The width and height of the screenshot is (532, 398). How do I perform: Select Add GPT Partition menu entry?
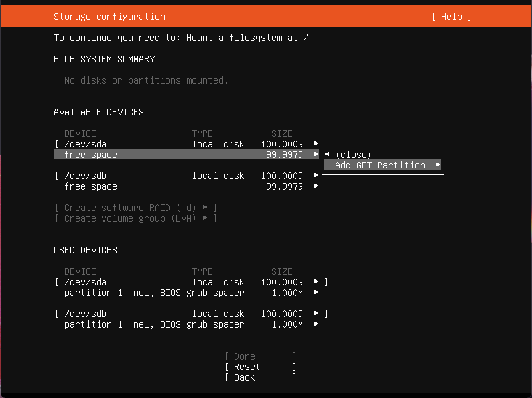pos(382,165)
